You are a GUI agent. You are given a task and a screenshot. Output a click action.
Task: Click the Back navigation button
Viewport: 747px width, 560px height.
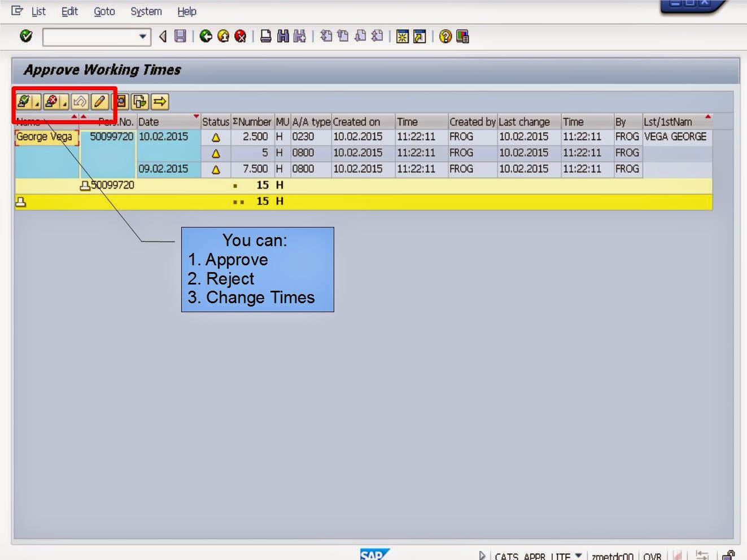[206, 37]
